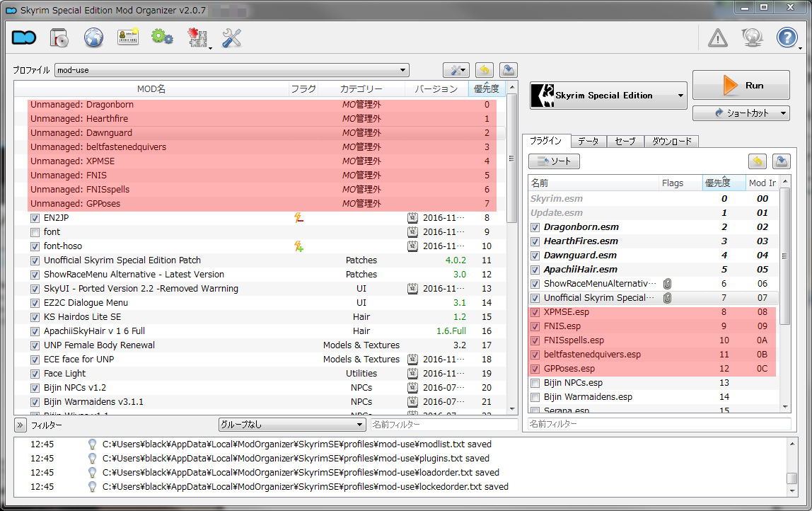Enable Bijin NPCs.esp plugin

coord(535,383)
